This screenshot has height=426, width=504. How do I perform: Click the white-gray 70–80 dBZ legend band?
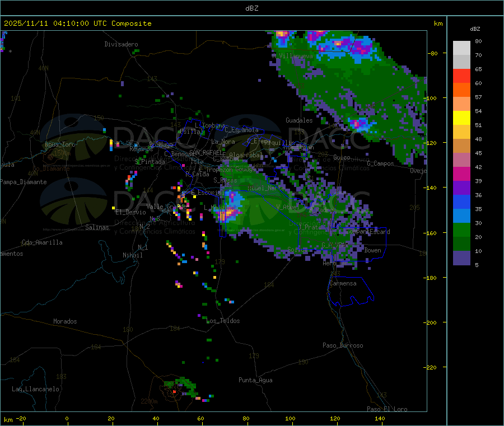[x=461, y=48]
